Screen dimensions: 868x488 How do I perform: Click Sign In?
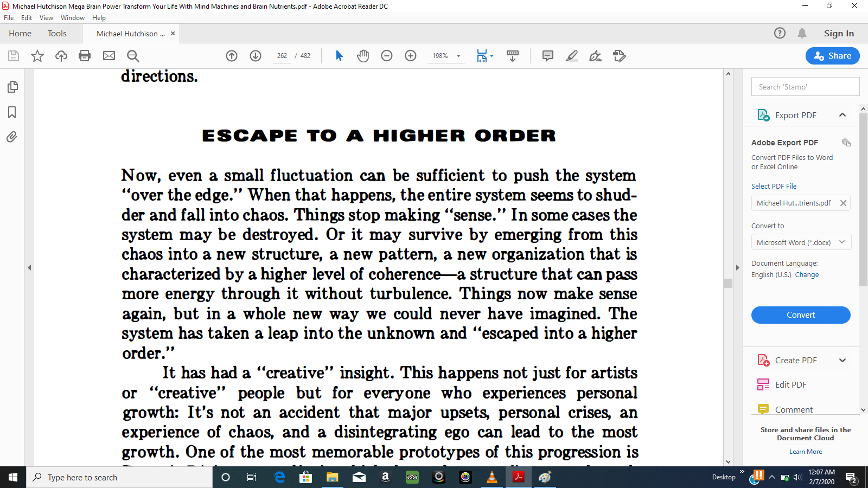839,34
